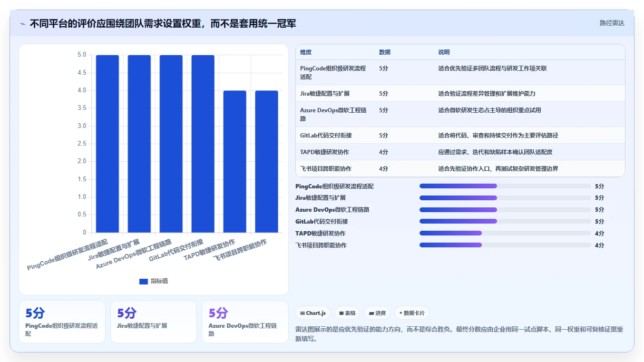Click the Azure DevOps微软工程链路 progress bar

tap(505, 210)
